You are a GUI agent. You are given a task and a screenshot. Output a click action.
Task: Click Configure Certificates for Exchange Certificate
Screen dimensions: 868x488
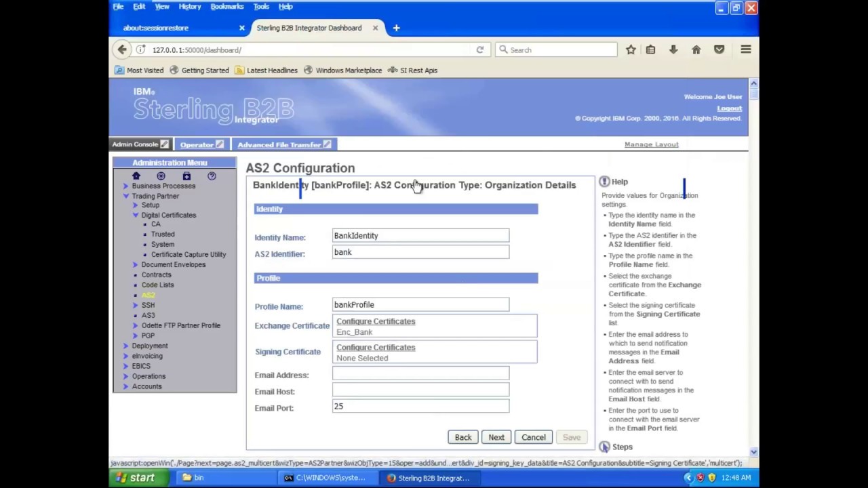[376, 321]
